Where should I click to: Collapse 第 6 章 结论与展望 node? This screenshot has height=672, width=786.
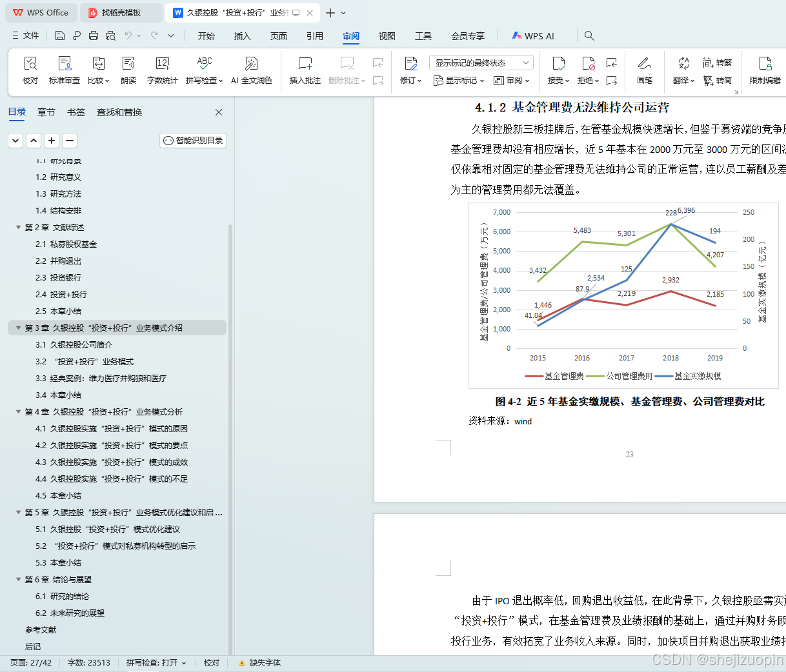coord(19,580)
